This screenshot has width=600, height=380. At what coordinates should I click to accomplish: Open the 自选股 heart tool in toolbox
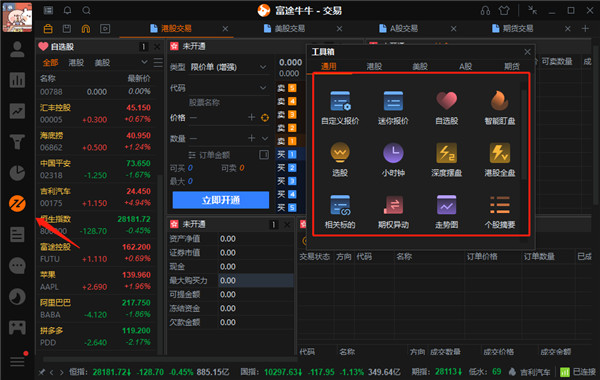click(x=447, y=108)
